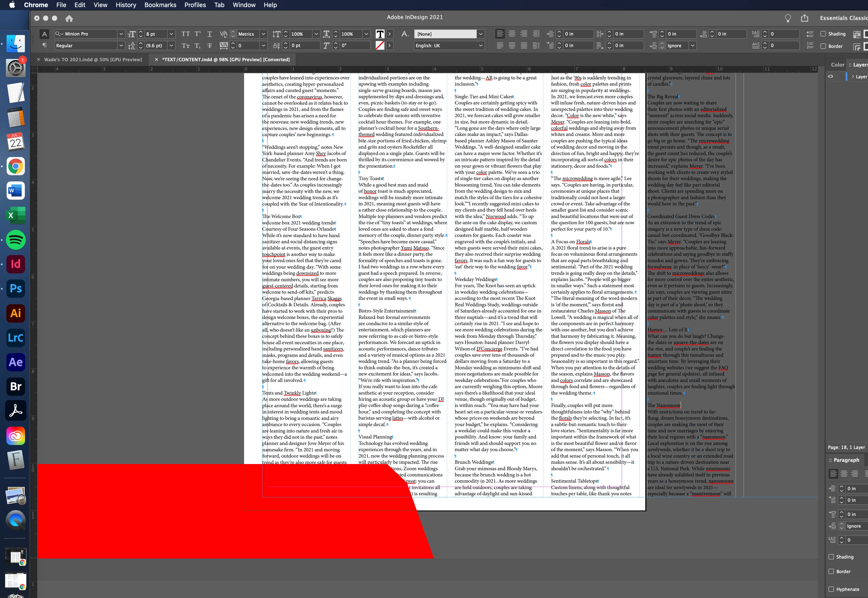Image resolution: width=868 pixels, height=598 pixels.
Task: Click the Share document icon
Action: point(804,18)
